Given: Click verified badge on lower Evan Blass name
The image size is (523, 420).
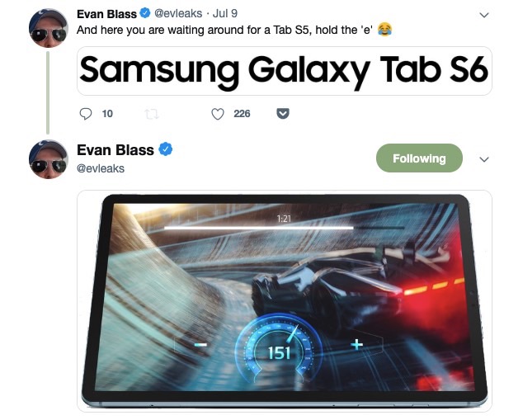Looking at the screenshot, I should pyautogui.click(x=166, y=149).
